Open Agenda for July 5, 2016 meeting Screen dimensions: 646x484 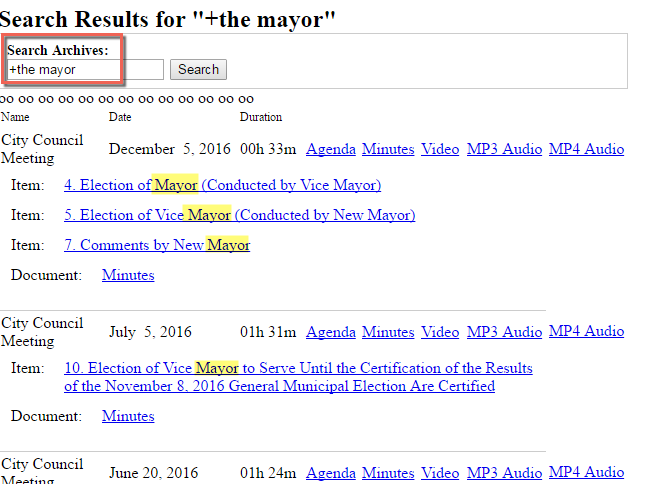(x=330, y=332)
